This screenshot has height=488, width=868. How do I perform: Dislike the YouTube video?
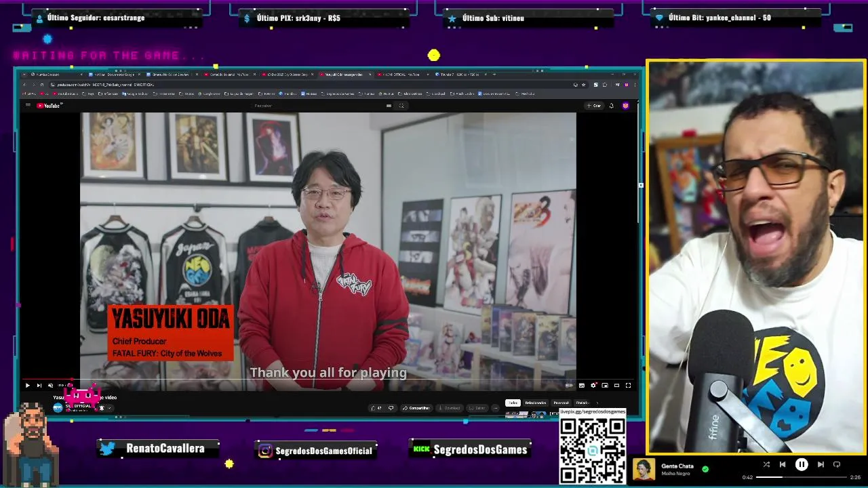[391, 408]
